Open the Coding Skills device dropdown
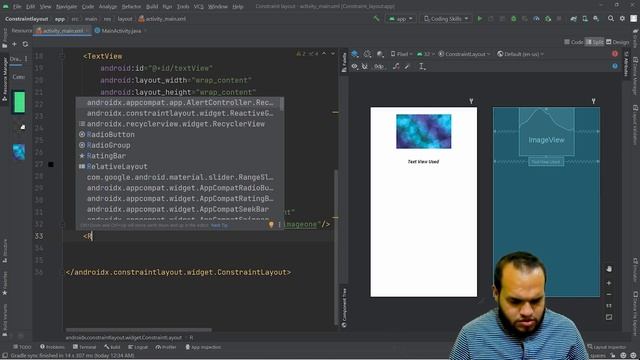The width and height of the screenshot is (640, 360). [x=446, y=19]
